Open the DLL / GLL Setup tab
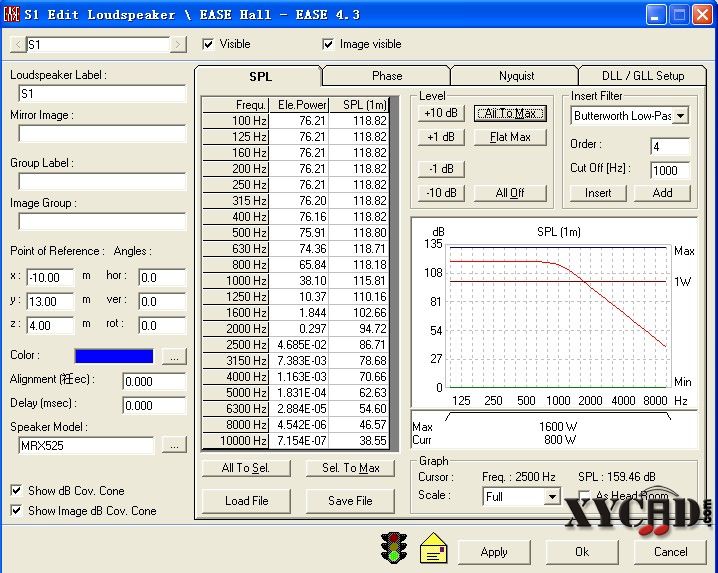This screenshot has width=718, height=573. tap(643, 76)
